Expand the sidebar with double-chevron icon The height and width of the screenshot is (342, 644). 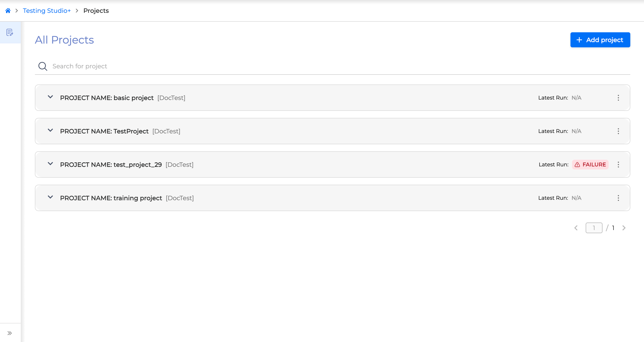(10, 333)
